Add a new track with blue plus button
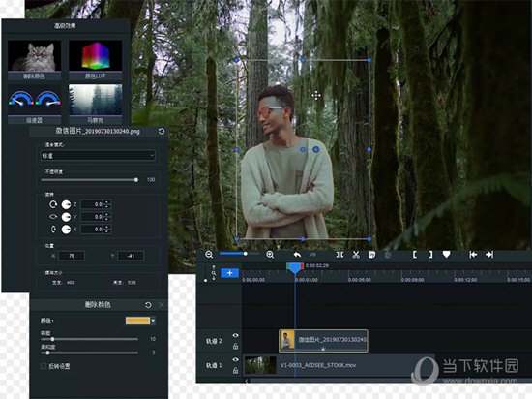The width and height of the screenshot is (532, 399). pos(229,273)
